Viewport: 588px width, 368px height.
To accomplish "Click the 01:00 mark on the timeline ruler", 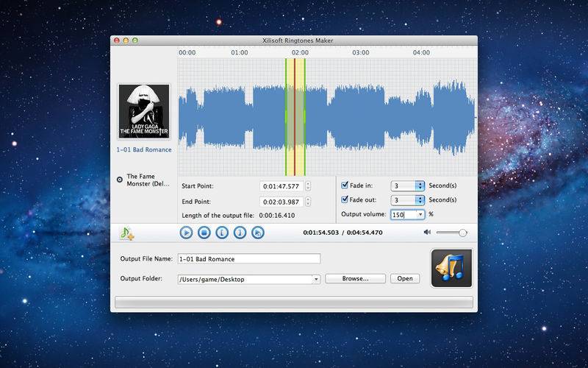I will [x=240, y=52].
